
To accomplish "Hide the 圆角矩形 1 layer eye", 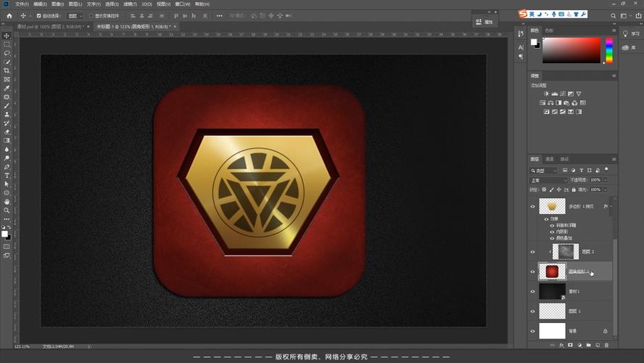I will point(533,272).
